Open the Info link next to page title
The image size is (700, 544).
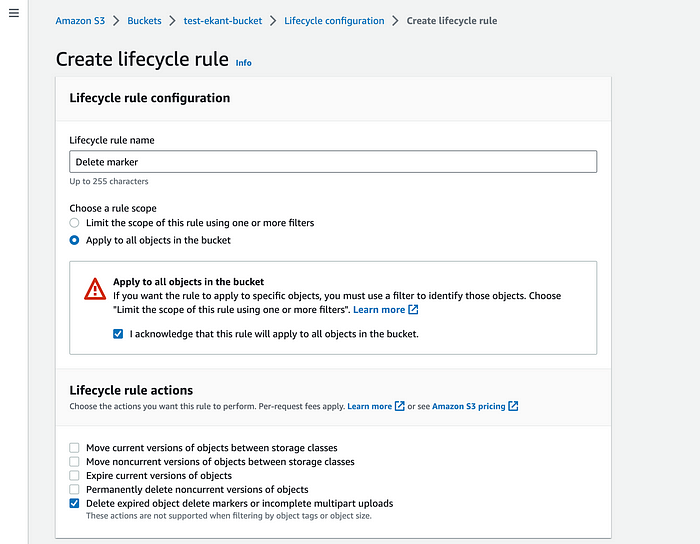(x=243, y=63)
